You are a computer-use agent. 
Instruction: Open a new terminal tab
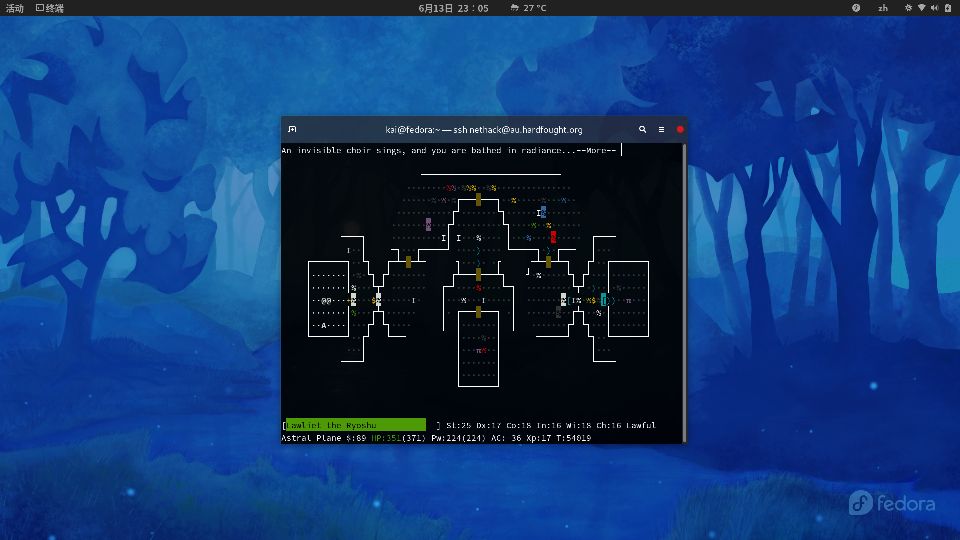coord(292,129)
